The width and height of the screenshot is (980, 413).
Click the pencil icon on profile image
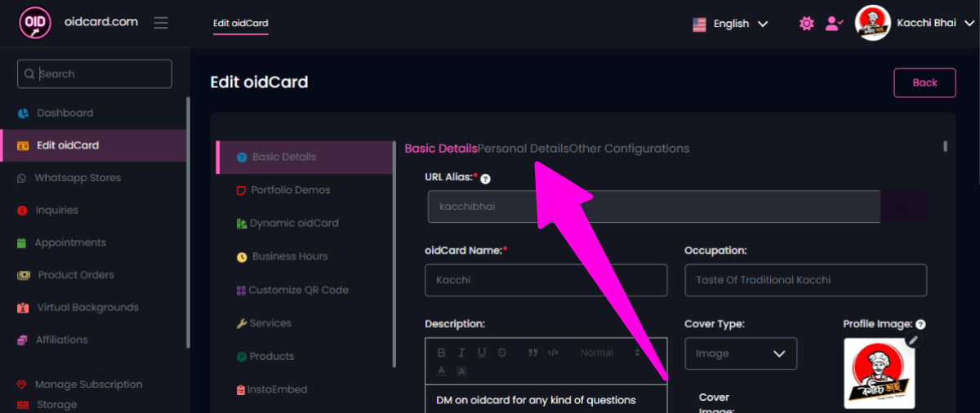pos(913,340)
